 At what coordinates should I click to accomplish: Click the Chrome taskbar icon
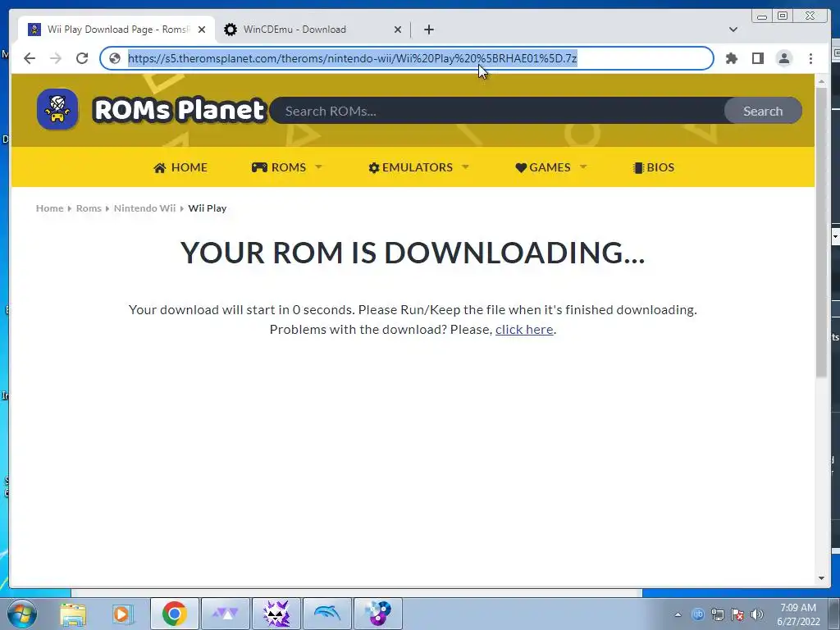(174, 614)
